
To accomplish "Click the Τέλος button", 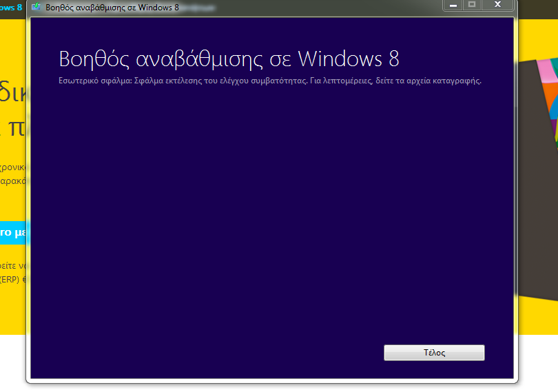I will (434, 353).
